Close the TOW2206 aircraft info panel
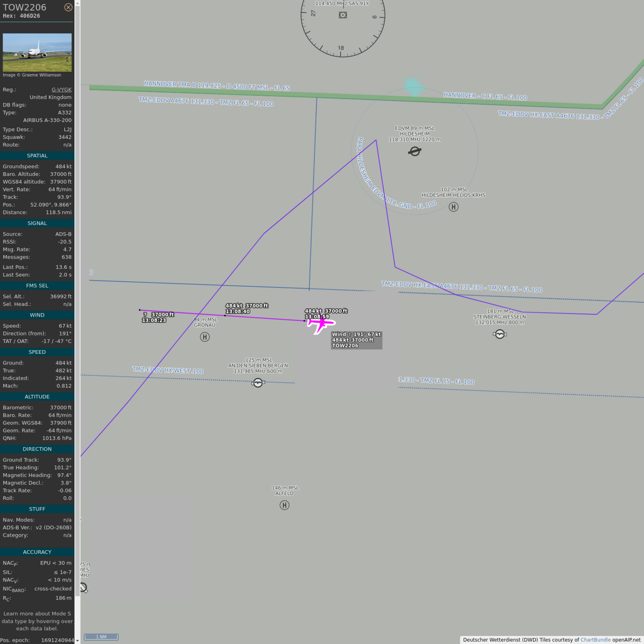 (x=68, y=7)
